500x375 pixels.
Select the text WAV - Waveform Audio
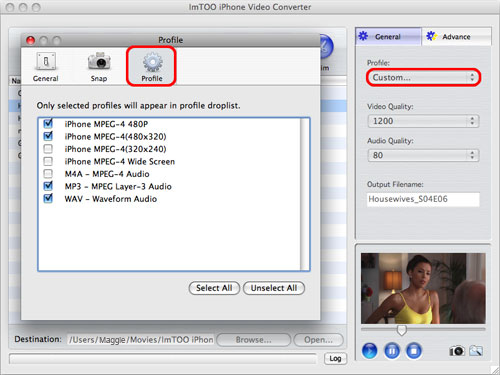point(111,199)
